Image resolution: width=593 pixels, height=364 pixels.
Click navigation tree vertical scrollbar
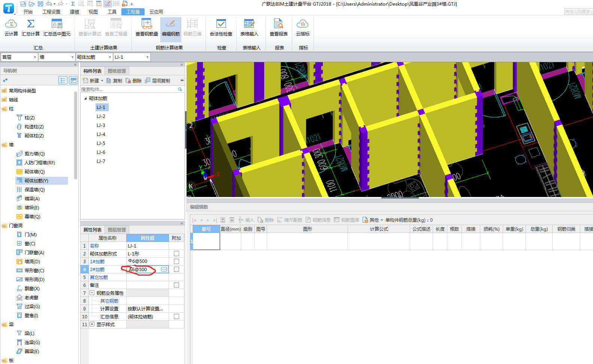[76, 135]
